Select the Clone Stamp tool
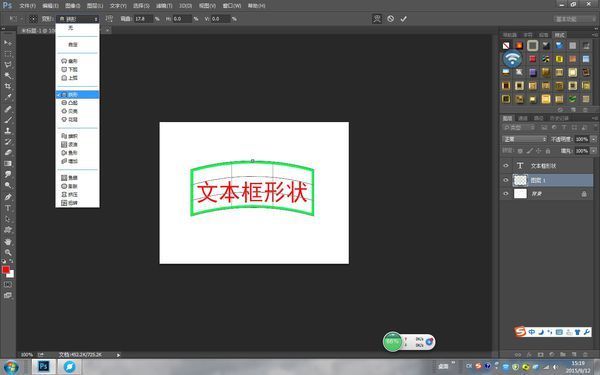Viewport: 600px width, 375px height. [8, 131]
